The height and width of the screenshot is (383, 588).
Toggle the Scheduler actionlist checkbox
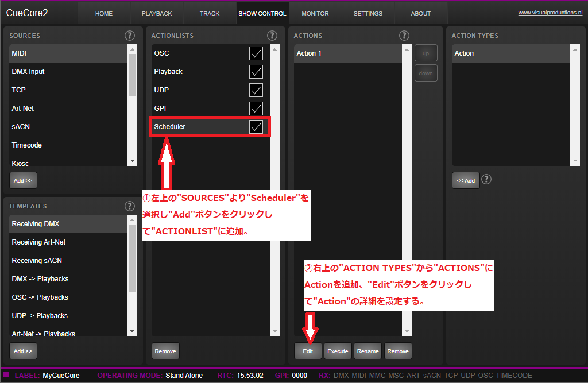[x=256, y=127]
